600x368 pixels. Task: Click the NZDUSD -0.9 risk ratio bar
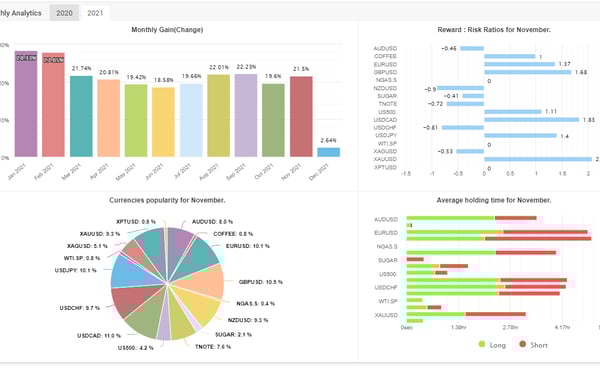(461, 88)
